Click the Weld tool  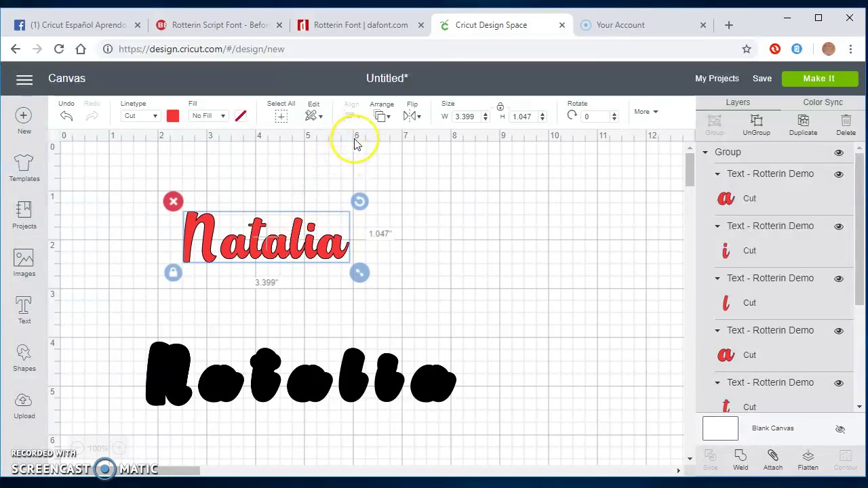click(741, 456)
